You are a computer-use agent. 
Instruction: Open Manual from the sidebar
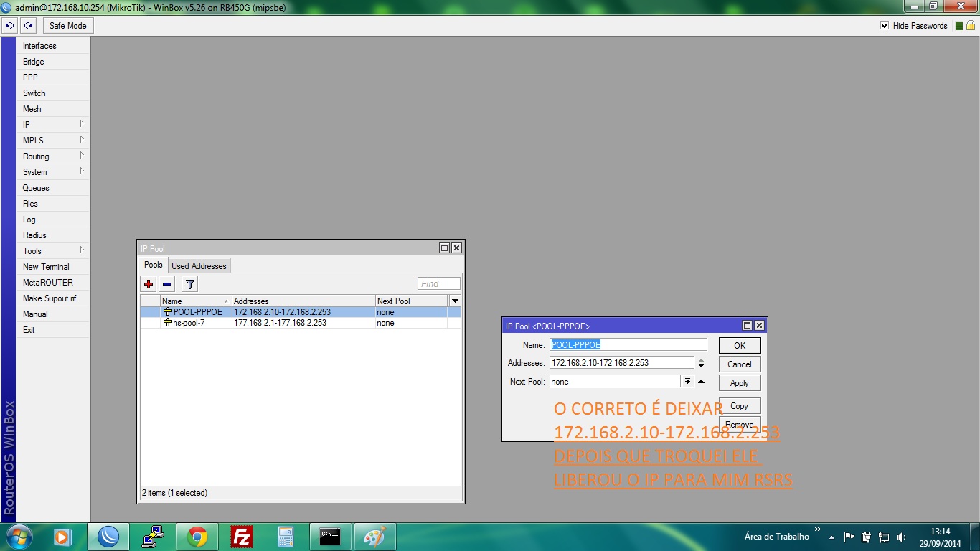[x=54, y=314]
